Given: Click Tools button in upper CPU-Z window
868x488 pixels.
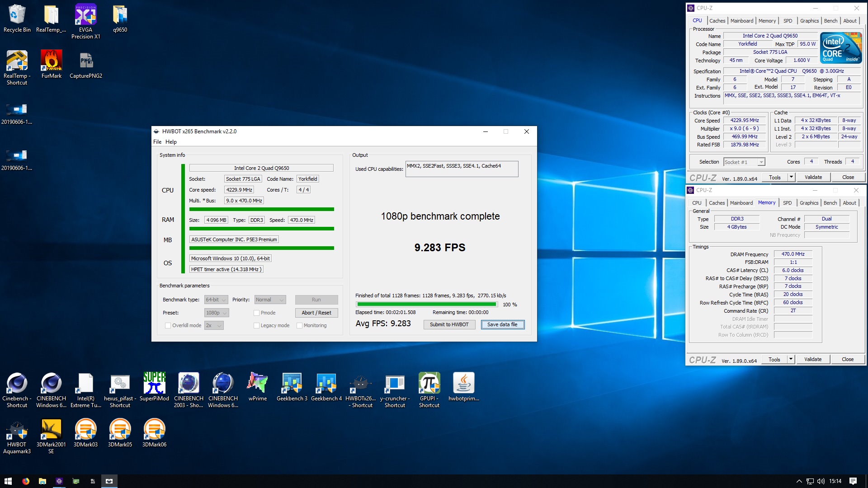Looking at the screenshot, I should (x=775, y=177).
